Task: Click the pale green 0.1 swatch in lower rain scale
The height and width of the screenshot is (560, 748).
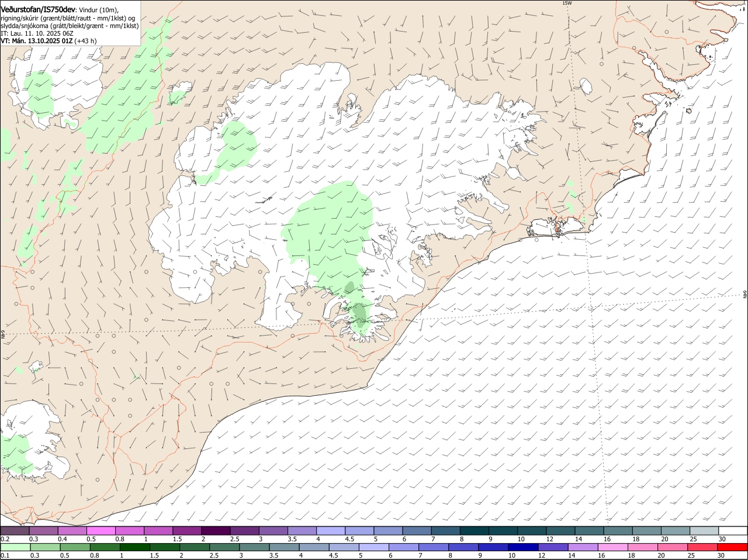Action: pos(16,547)
